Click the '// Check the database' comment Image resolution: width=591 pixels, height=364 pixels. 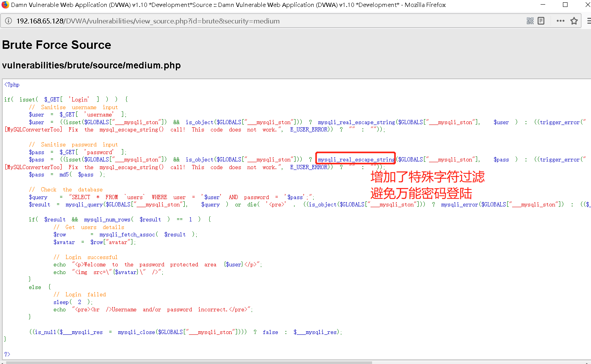66,189
